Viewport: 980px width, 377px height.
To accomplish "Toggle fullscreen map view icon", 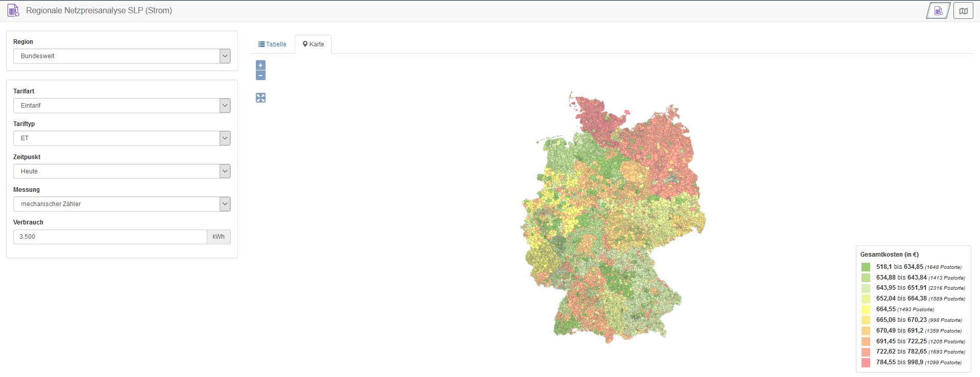I will click(260, 98).
